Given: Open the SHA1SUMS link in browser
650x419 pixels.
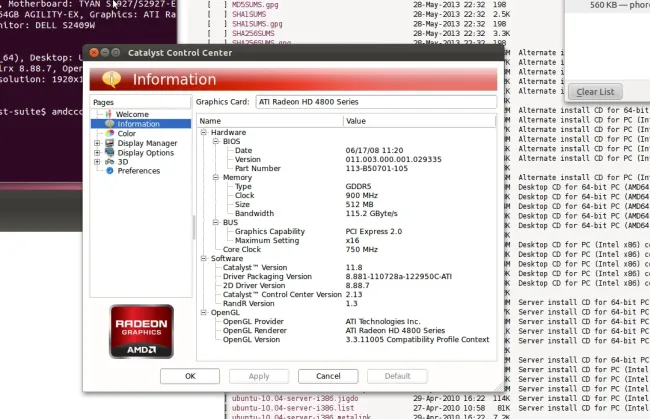Looking at the screenshot, I should [x=249, y=15].
